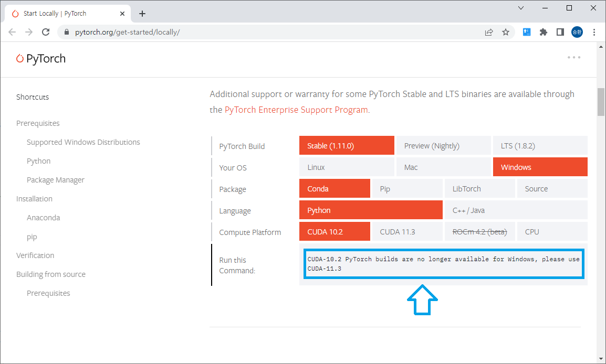Jump to Prerequisites under Building from source
The image size is (606, 364).
click(x=48, y=293)
